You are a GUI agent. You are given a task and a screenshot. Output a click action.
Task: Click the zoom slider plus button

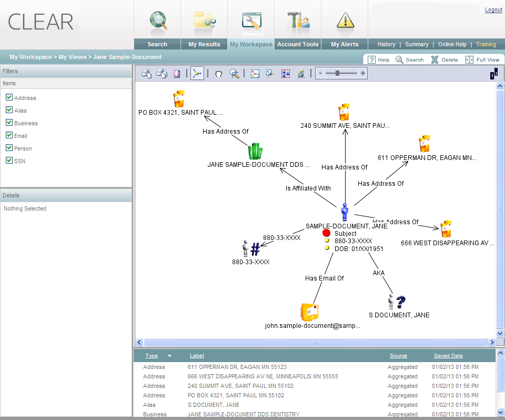tap(362, 74)
